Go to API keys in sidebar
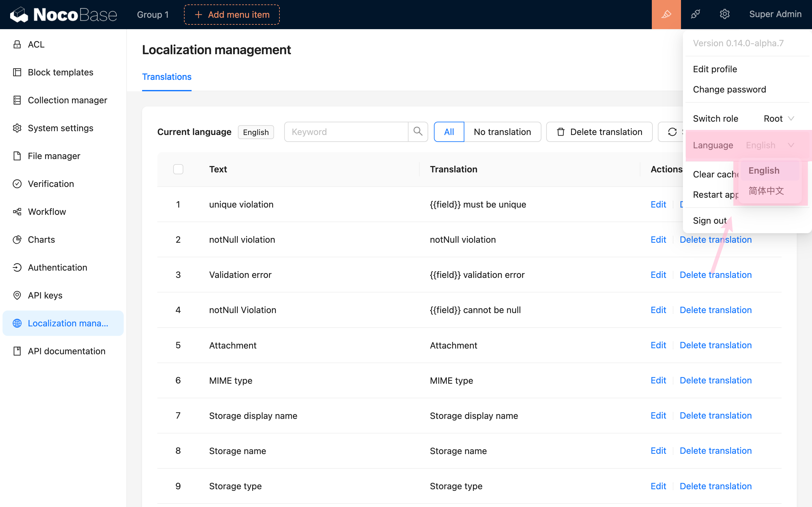Viewport: 812px width, 507px height. pyautogui.click(x=45, y=295)
